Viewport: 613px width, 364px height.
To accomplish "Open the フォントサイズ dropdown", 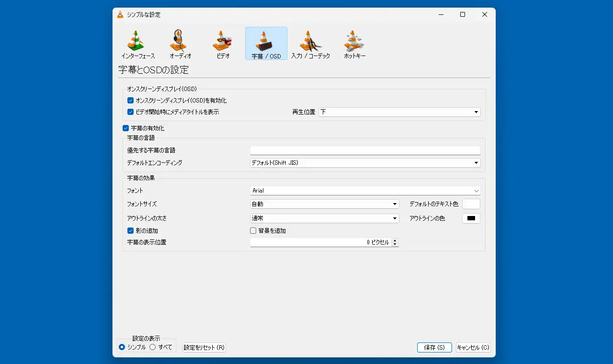I will tap(325, 204).
